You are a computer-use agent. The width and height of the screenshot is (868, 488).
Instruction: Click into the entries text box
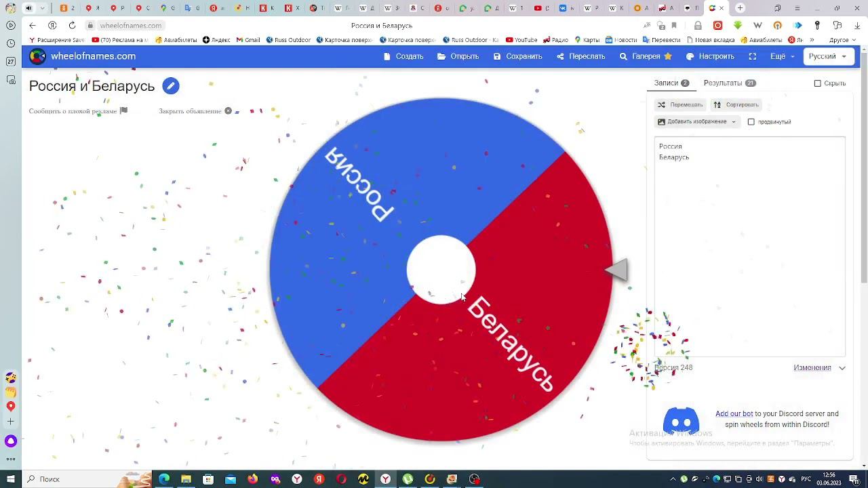tap(749, 247)
